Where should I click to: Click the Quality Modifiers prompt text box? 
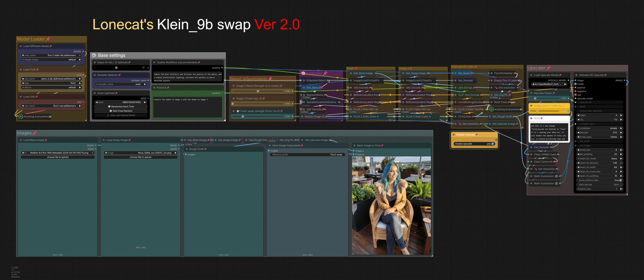pyautogui.click(x=188, y=77)
